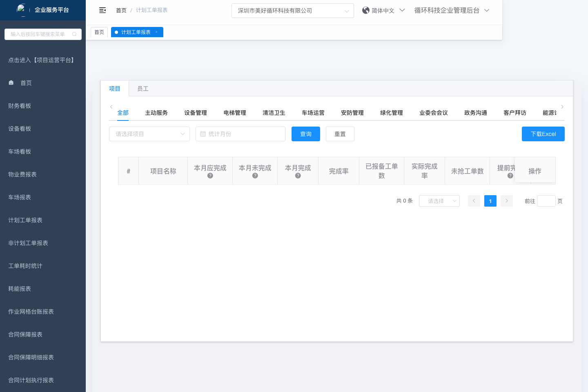Screen dimensions: 588x392
Task: Expand the 循环科技企业管理后台 user menu
Action: point(452,10)
